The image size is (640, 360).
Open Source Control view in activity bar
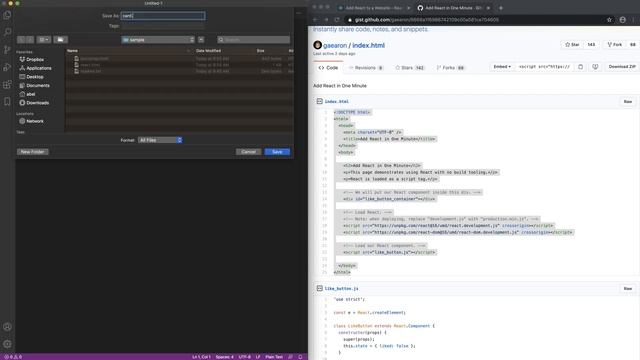(7, 50)
